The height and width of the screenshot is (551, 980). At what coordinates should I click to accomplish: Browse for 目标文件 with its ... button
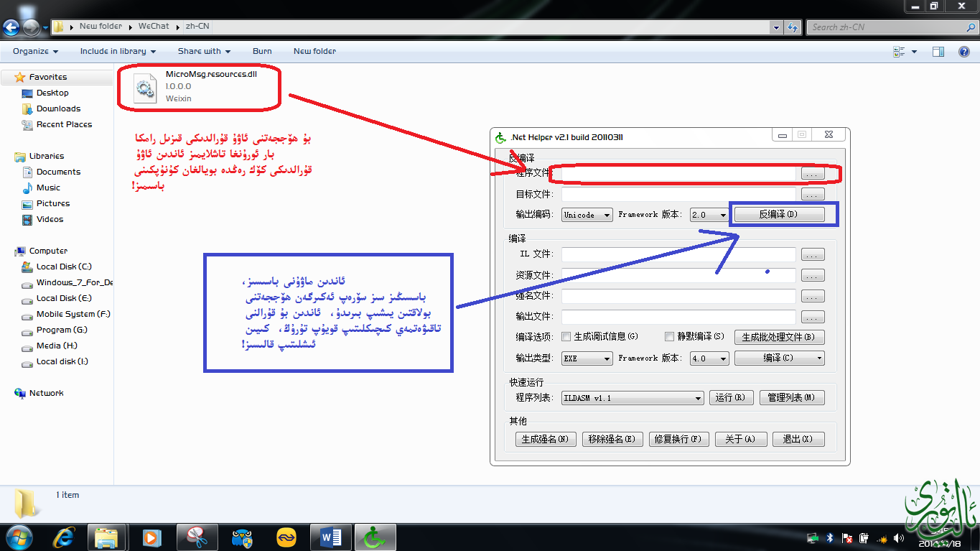[x=813, y=195]
